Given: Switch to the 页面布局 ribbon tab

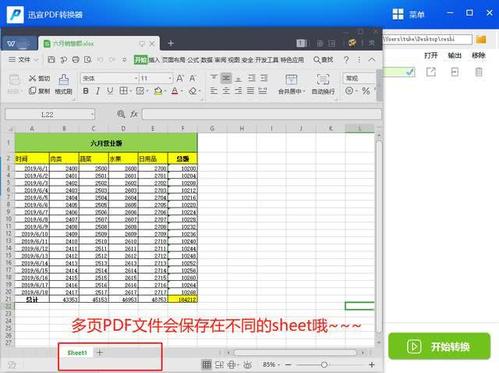Looking at the screenshot, I should pos(174,60).
